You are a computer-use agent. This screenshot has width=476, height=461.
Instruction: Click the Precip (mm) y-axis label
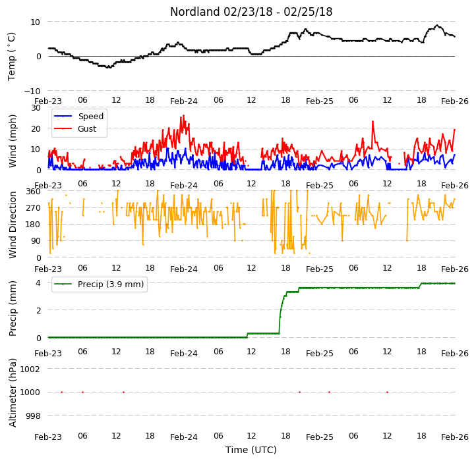(x=13, y=308)
